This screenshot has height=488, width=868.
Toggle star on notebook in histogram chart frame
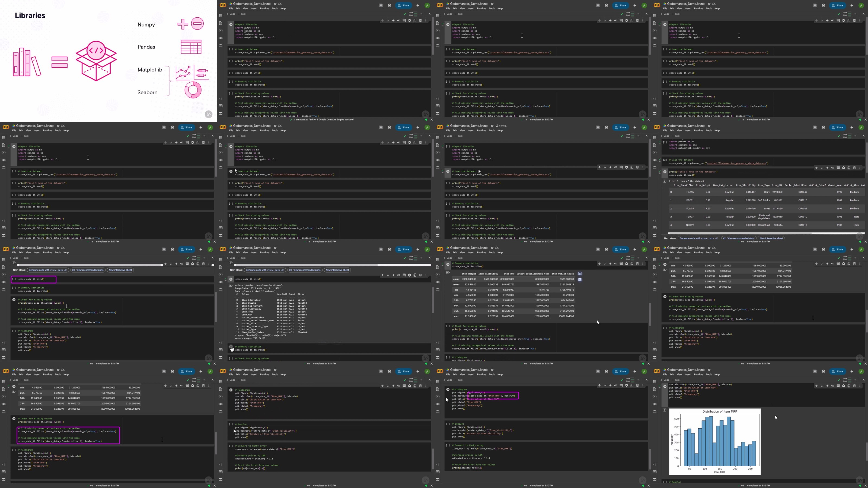[x=709, y=370]
